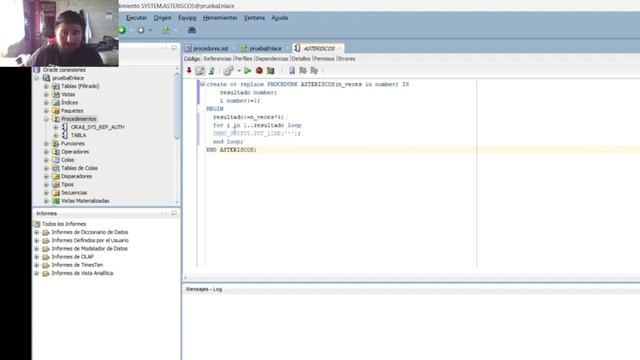Click the connections tree vertical scrollbar
The height and width of the screenshot is (360, 640).
point(177,106)
